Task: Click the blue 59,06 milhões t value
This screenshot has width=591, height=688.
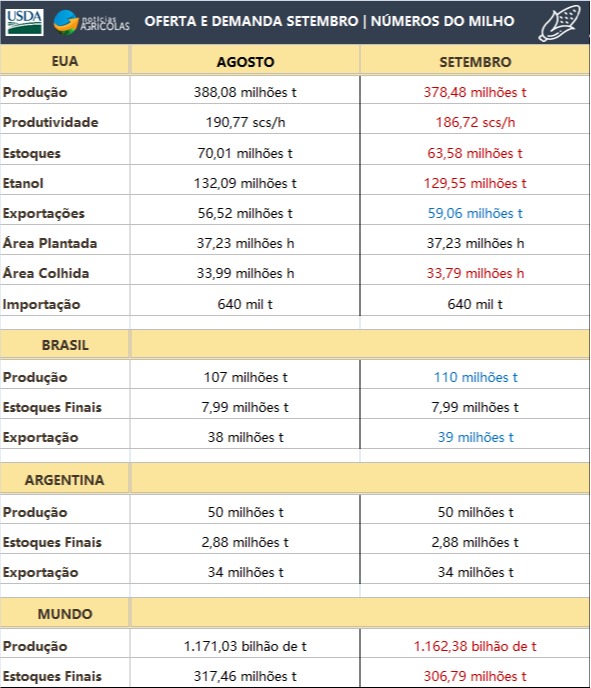Action: [x=475, y=213]
